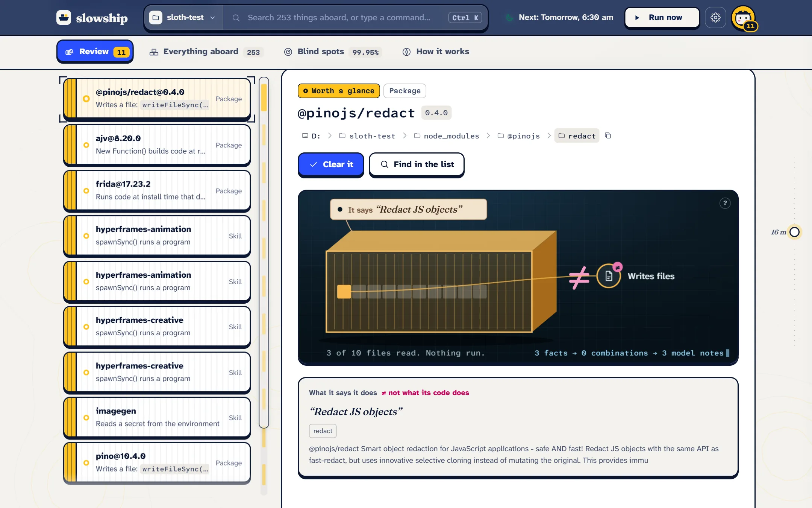This screenshot has height=508, width=812.
Task: Select the ajv@8.20.0 package card
Action: (x=157, y=145)
